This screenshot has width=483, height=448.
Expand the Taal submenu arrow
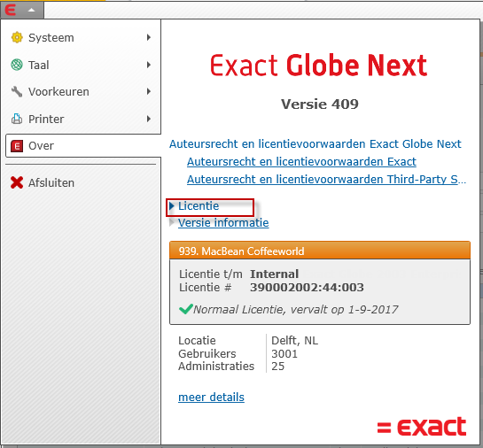tap(149, 65)
